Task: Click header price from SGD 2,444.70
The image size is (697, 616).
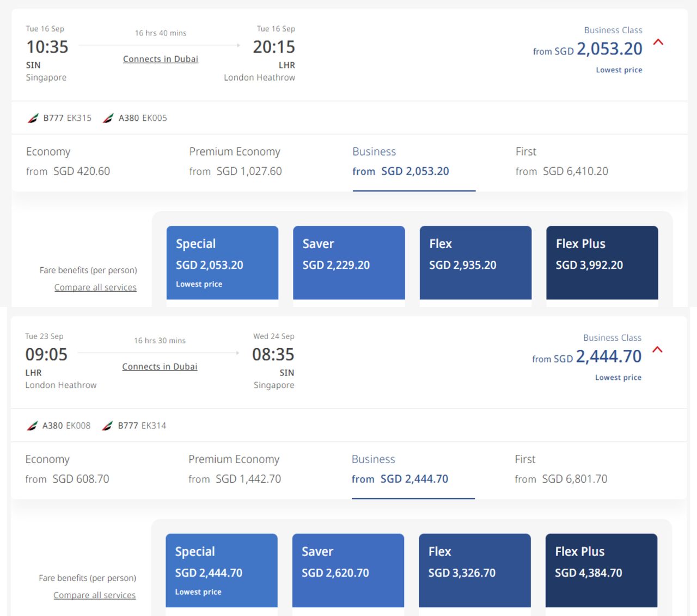Action: (x=587, y=356)
